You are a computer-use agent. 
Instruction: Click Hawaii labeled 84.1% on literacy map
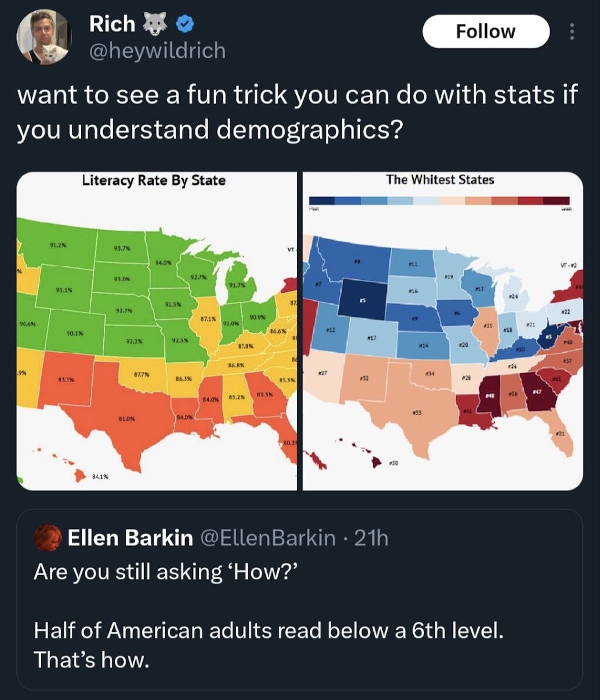(81, 475)
